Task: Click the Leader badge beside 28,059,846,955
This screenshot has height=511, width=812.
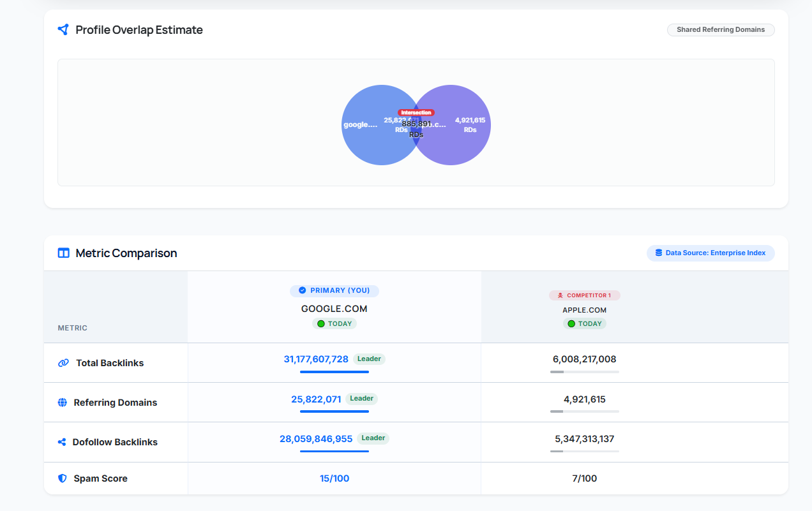Action: pyautogui.click(x=373, y=438)
